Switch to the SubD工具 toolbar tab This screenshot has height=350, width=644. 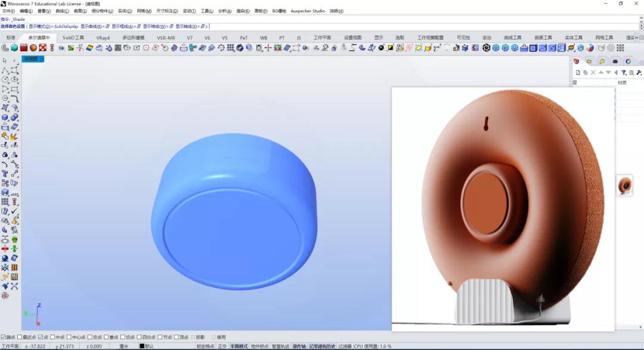73,38
